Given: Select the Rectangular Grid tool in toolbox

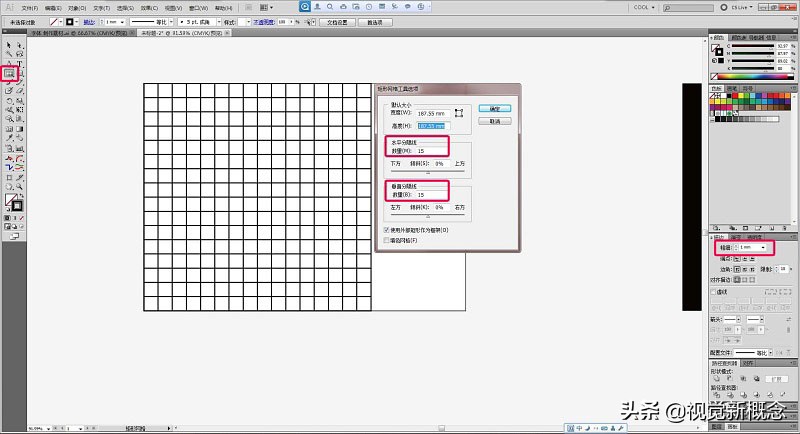Looking at the screenshot, I should coord(9,73).
